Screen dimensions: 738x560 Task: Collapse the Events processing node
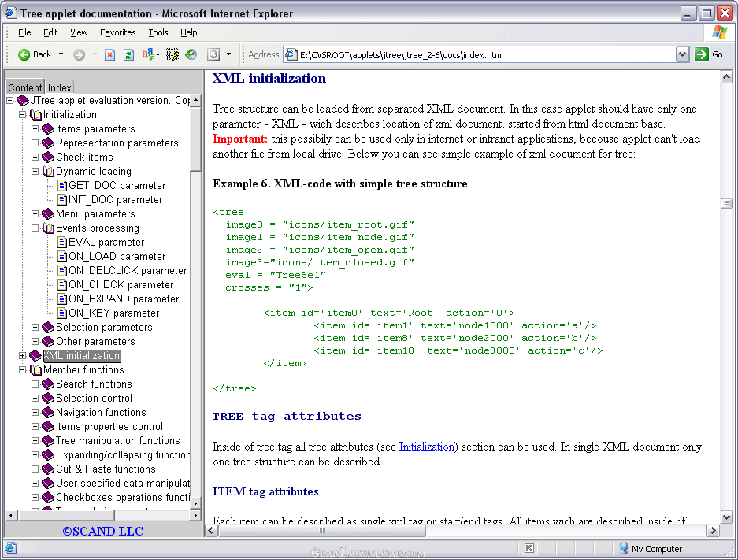pos(35,228)
